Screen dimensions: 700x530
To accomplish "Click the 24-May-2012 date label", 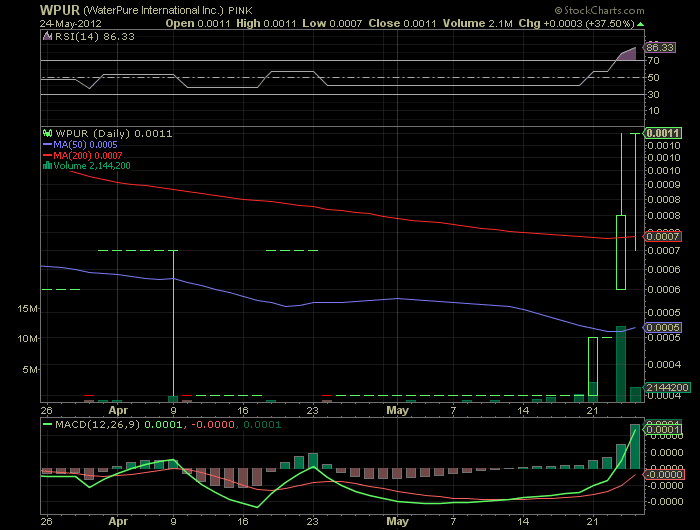I will pos(71,24).
